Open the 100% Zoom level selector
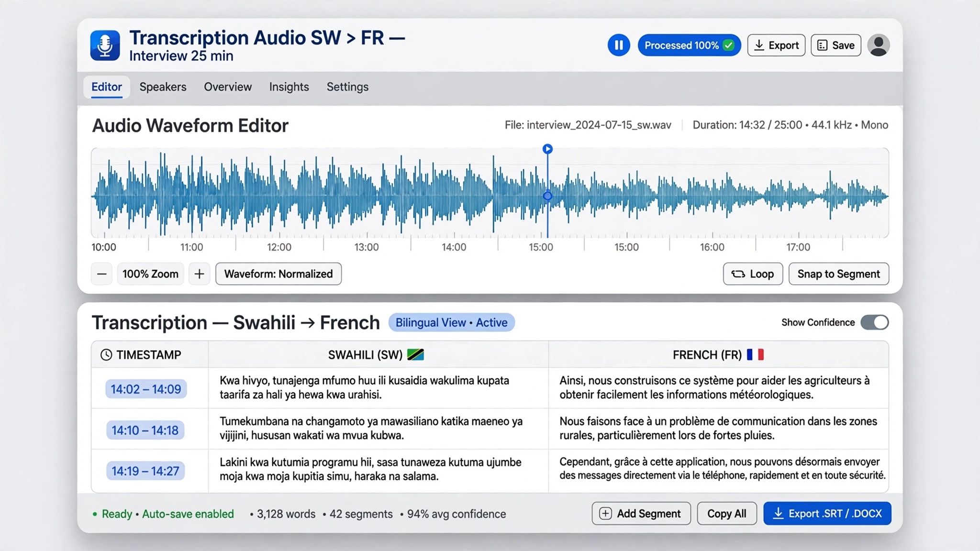 coord(150,274)
